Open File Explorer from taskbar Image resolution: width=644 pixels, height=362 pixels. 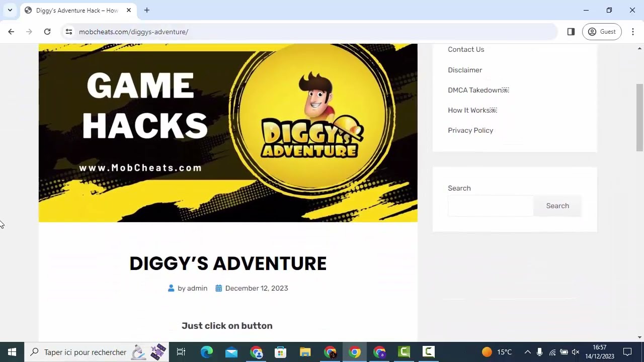tap(305, 352)
